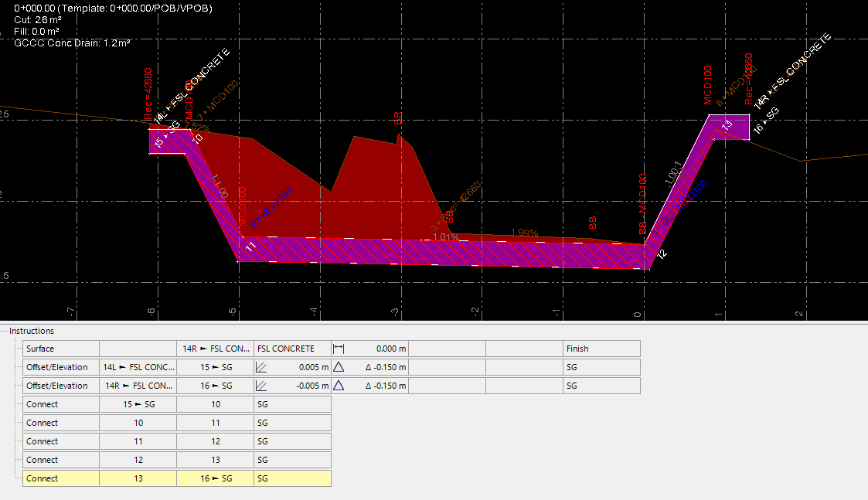Click the 12 end-node cell in the 11 to 12 Connect row
This screenshot has height=500, width=868.
click(x=216, y=441)
